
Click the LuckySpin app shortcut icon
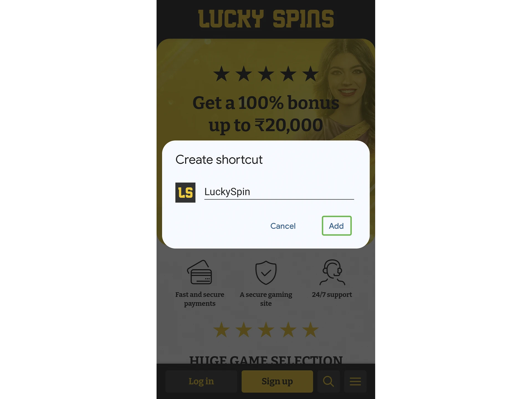(186, 192)
